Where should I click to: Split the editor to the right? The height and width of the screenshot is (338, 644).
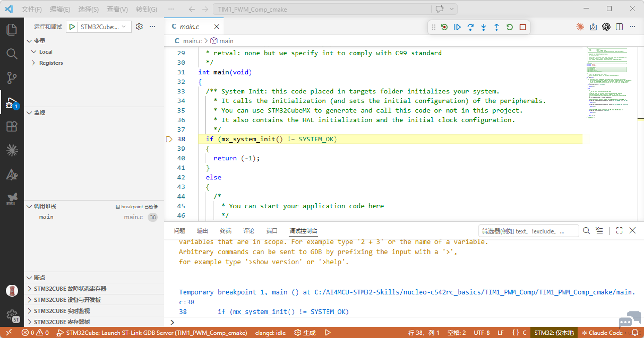[x=619, y=27]
